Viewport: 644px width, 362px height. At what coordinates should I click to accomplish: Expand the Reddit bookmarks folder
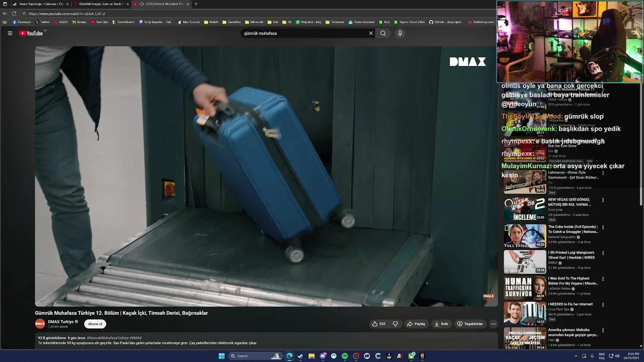(211, 22)
